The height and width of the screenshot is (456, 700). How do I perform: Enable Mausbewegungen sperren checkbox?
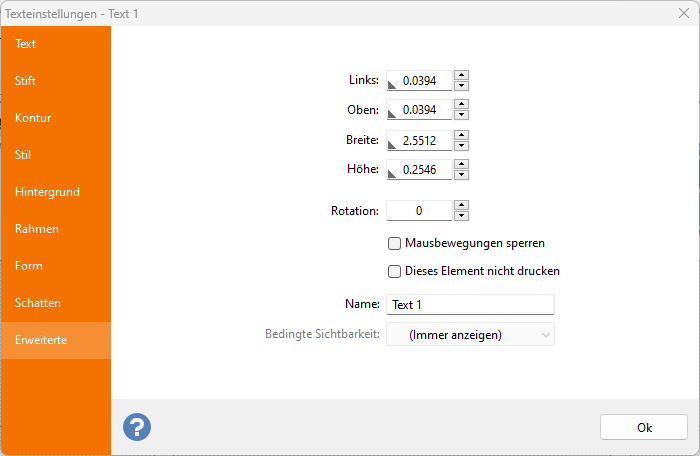click(394, 243)
